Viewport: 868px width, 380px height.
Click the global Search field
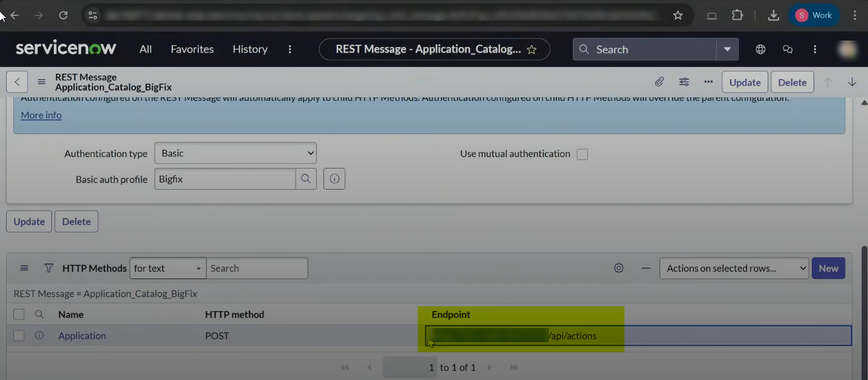pos(644,50)
